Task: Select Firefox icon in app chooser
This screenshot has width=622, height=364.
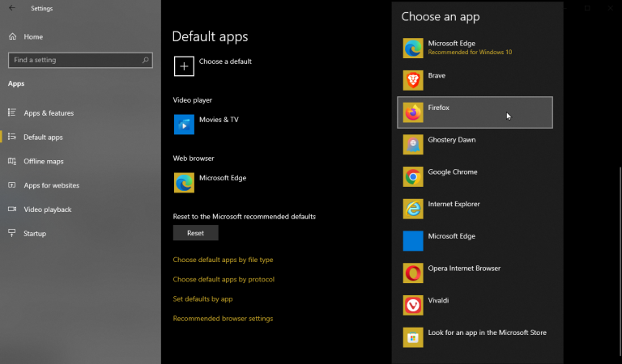Action: click(x=413, y=112)
